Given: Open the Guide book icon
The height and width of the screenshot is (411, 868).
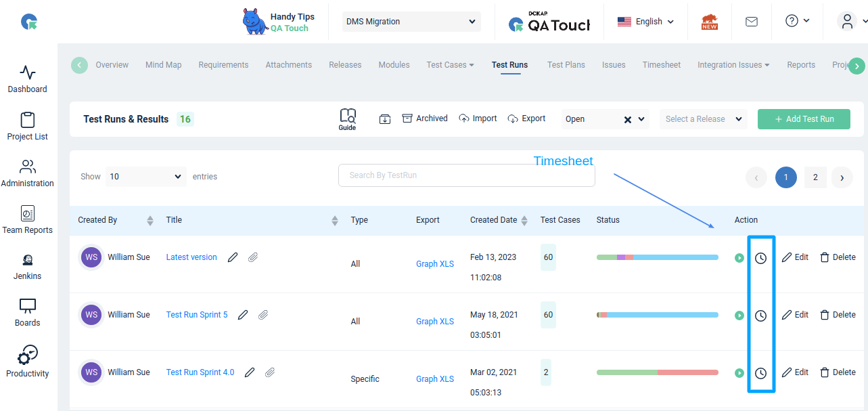Looking at the screenshot, I should 348,119.
